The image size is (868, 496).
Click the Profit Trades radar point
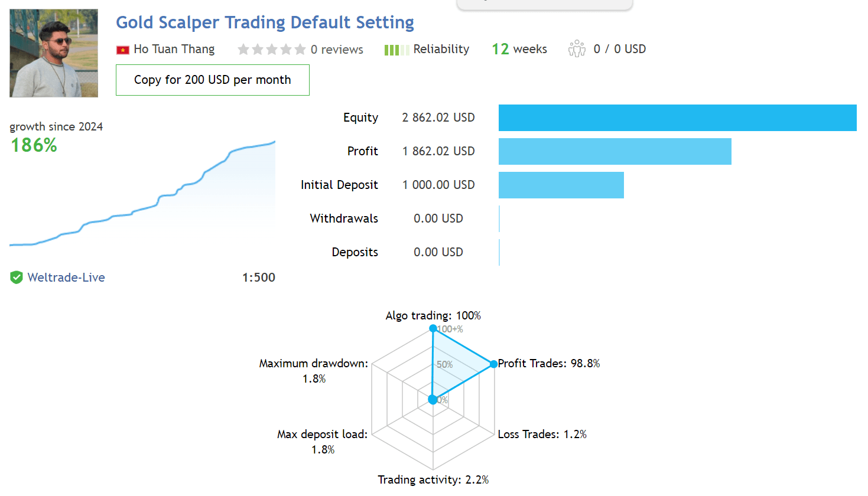494,364
